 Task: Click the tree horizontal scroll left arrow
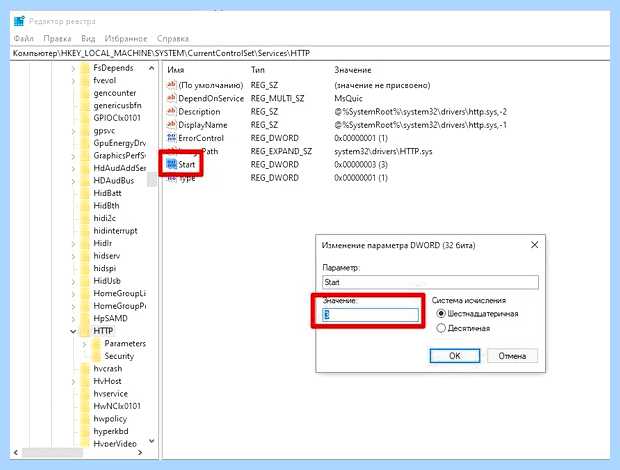point(16,453)
